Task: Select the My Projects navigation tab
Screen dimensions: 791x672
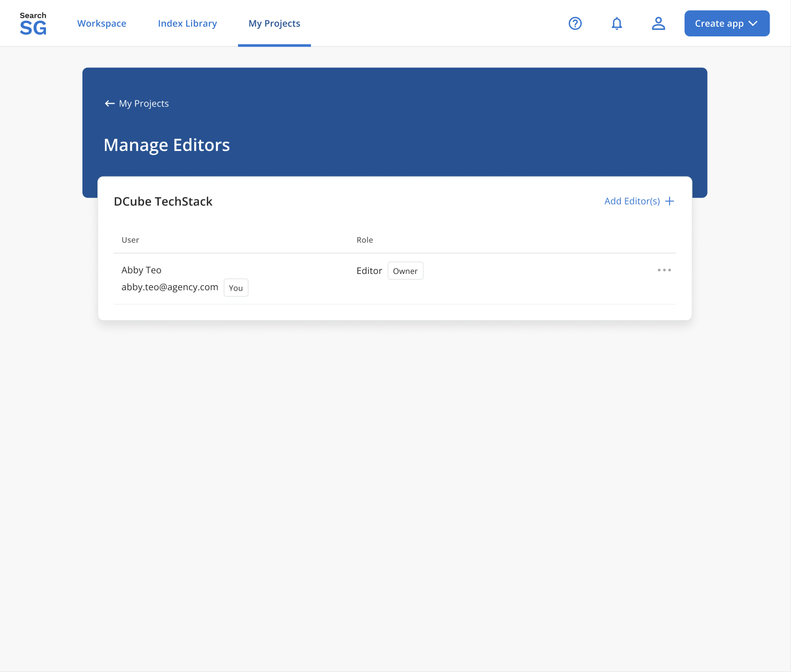Action: pos(274,23)
